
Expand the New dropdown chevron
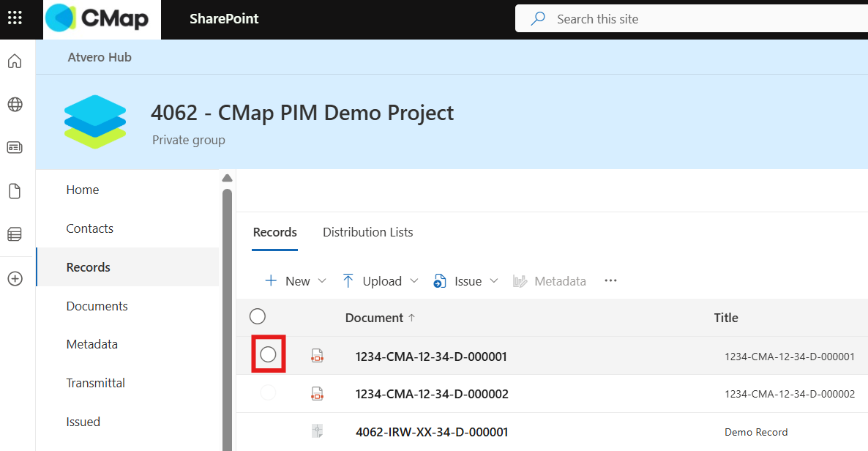pos(322,281)
